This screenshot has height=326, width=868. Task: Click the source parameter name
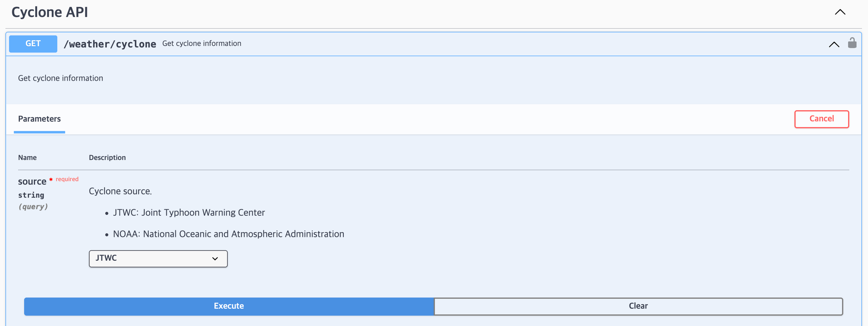(x=32, y=181)
